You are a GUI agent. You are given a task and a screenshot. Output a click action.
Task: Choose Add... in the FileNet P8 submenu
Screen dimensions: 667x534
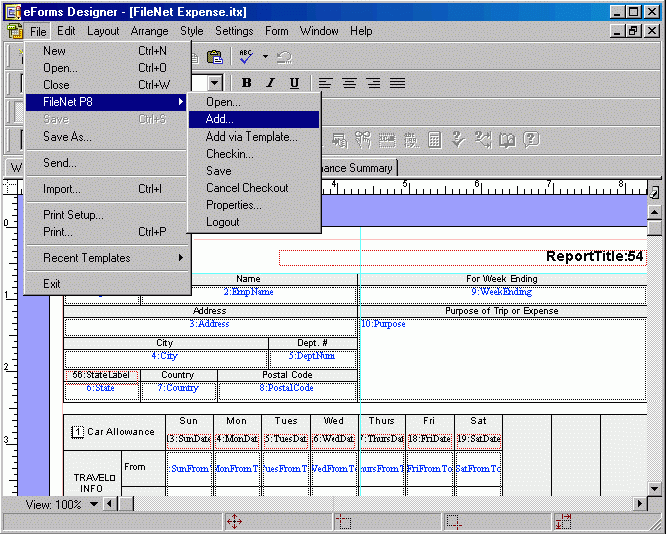point(254,119)
